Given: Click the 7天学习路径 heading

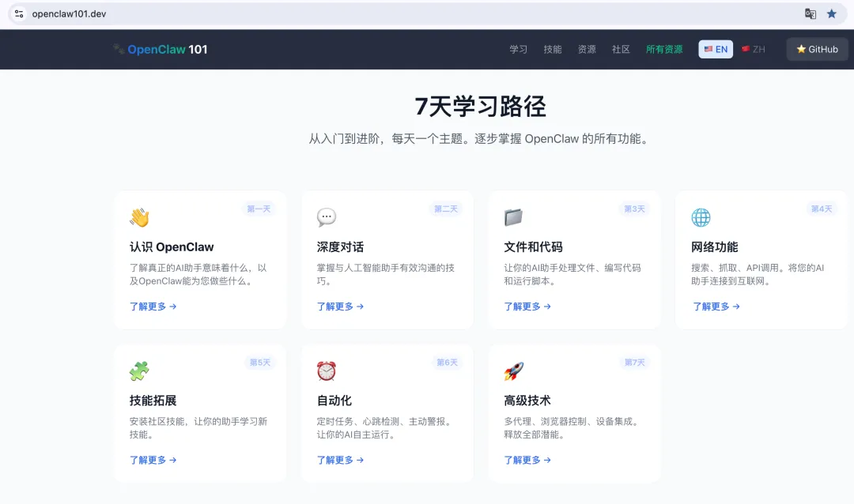Looking at the screenshot, I should coord(480,106).
